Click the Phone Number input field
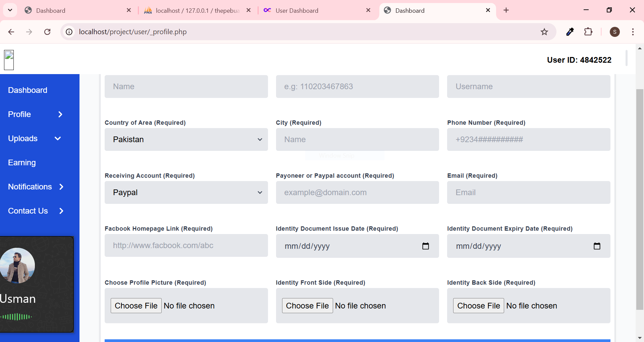 pyautogui.click(x=529, y=139)
